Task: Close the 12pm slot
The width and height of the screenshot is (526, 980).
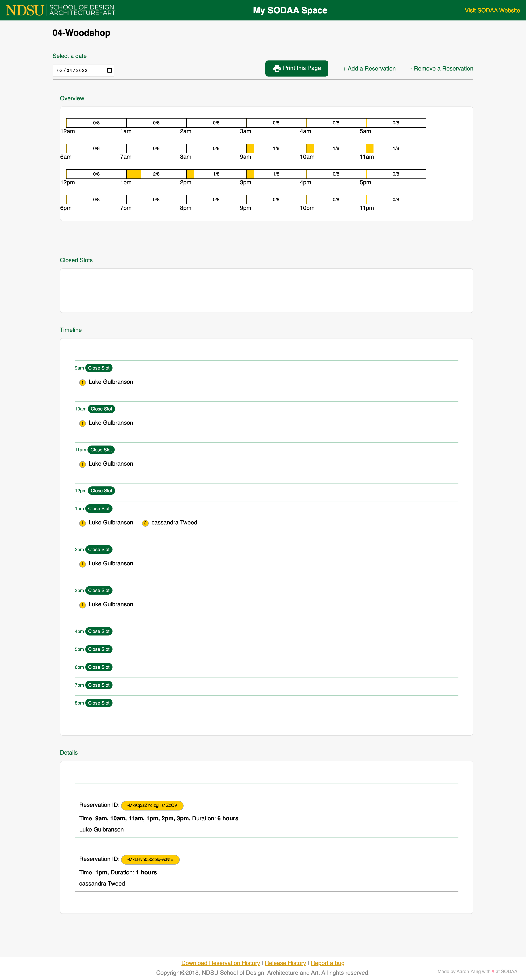Action: click(102, 491)
